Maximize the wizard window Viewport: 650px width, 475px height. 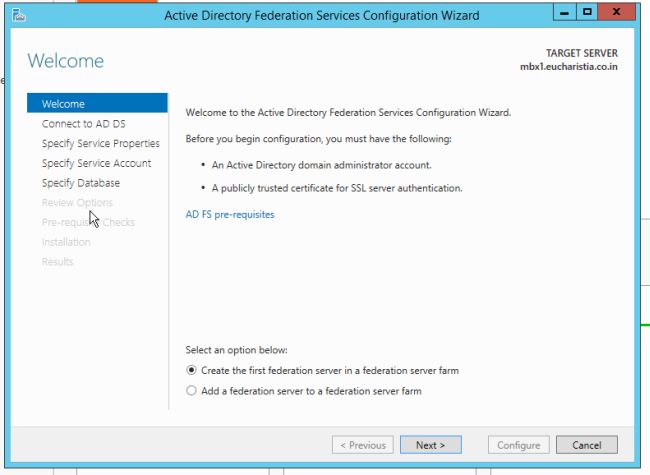[588, 14]
